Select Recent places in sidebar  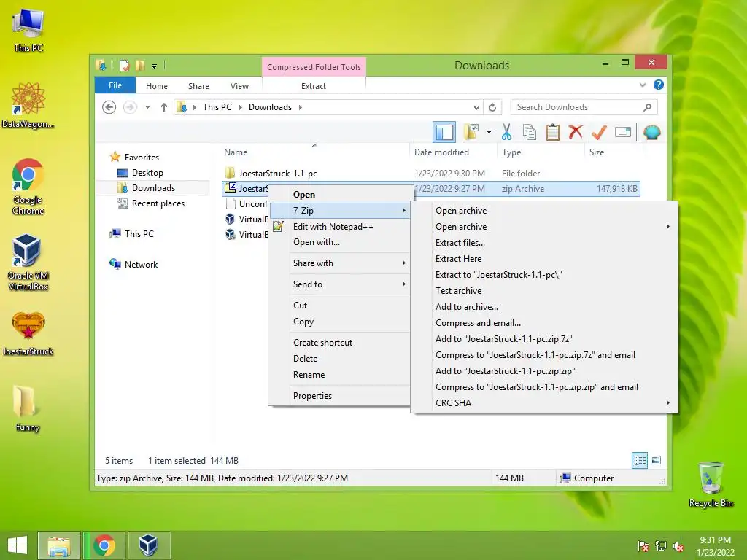(x=158, y=203)
